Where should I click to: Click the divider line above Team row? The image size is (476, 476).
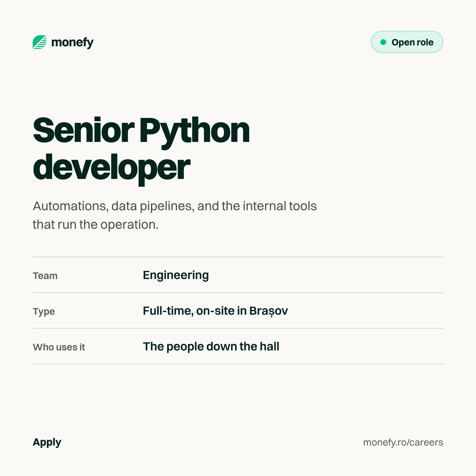point(238,257)
